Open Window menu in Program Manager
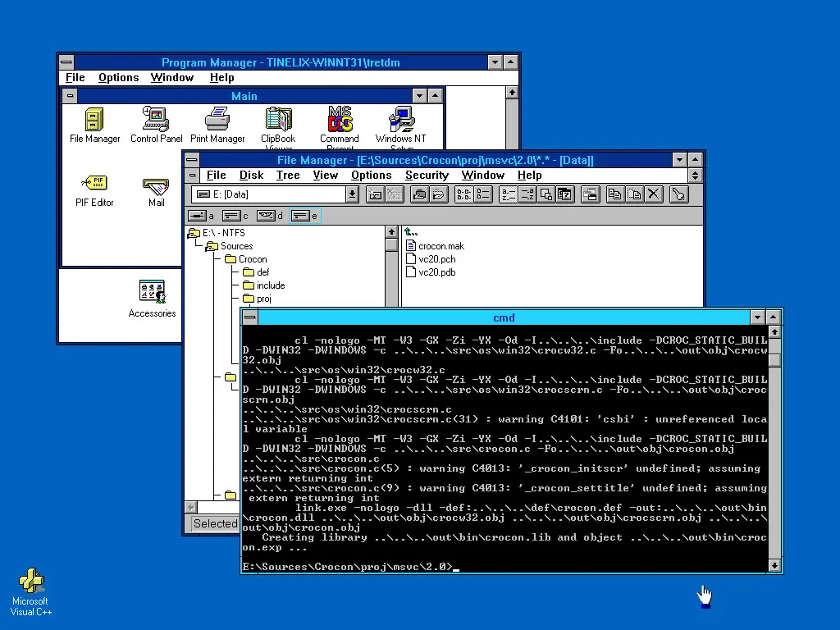 (172, 78)
